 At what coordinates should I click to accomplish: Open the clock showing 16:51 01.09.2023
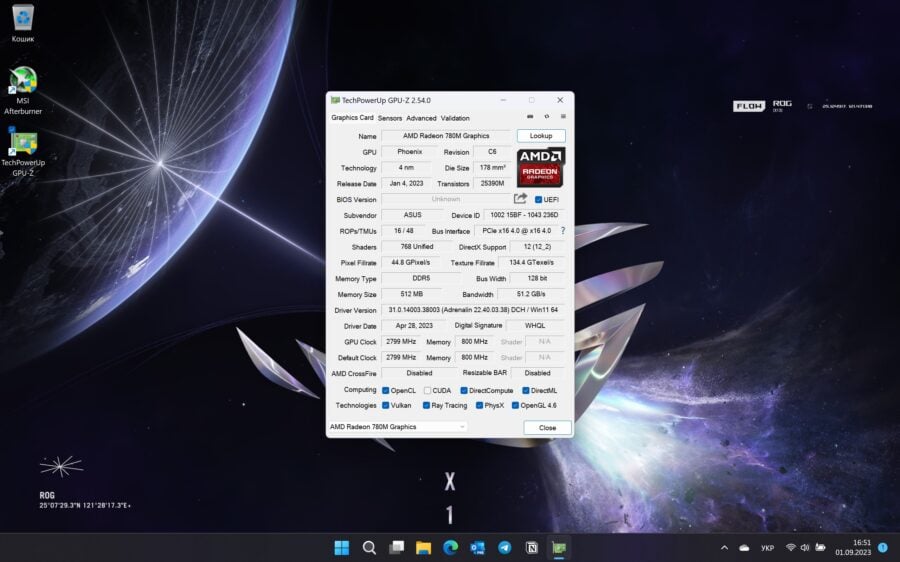click(853, 547)
